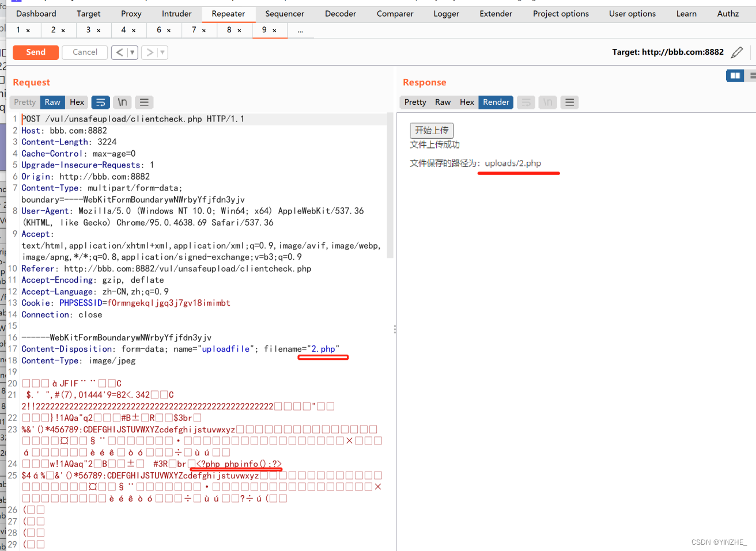Switch request view to Raw
The height and width of the screenshot is (551, 756).
click(52, 102)
